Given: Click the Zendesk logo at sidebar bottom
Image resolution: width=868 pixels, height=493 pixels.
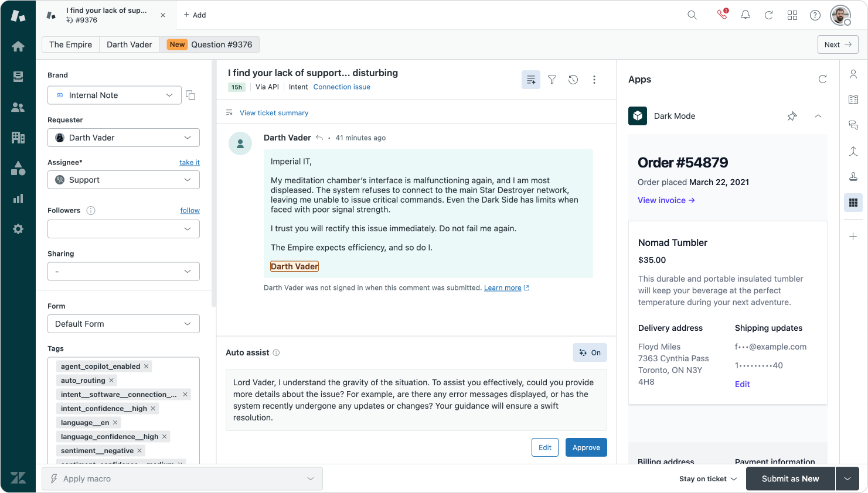Looking at the screenshot, I should click(x=18, y=478).
